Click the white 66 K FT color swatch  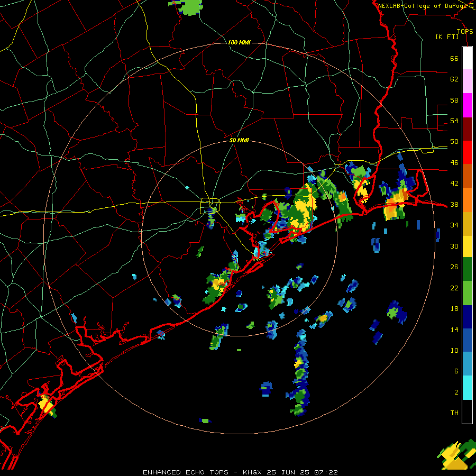[467, 58]
